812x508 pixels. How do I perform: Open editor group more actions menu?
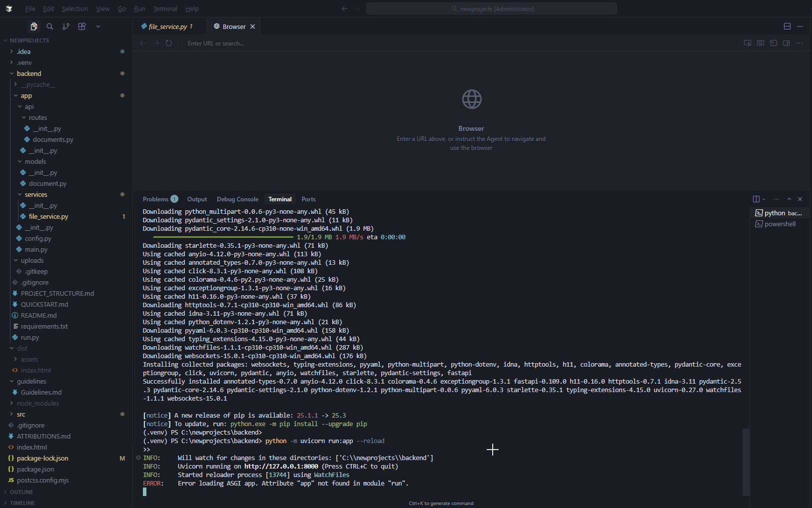(800, 26)
